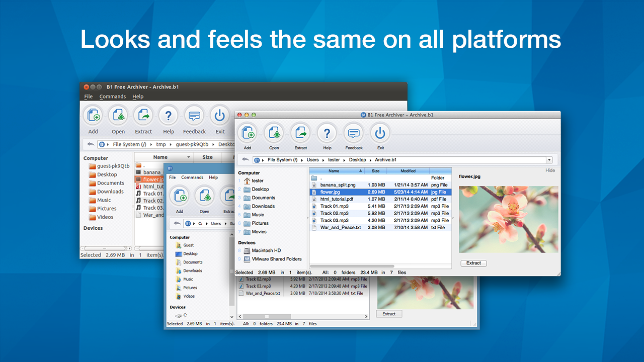Viewport: 644px width, 362px height.
Task: Open the Commands menu in the Ubuntu window
Action: pos(112,97)
